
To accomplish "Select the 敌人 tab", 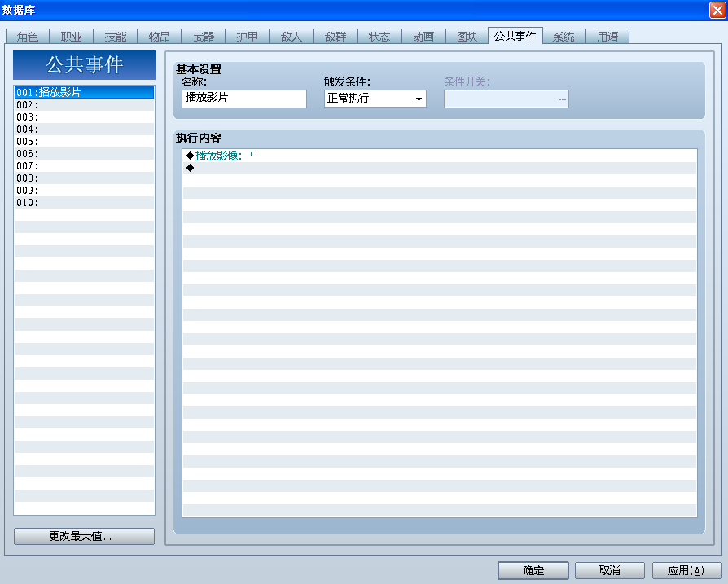I will tap(291, 36).
